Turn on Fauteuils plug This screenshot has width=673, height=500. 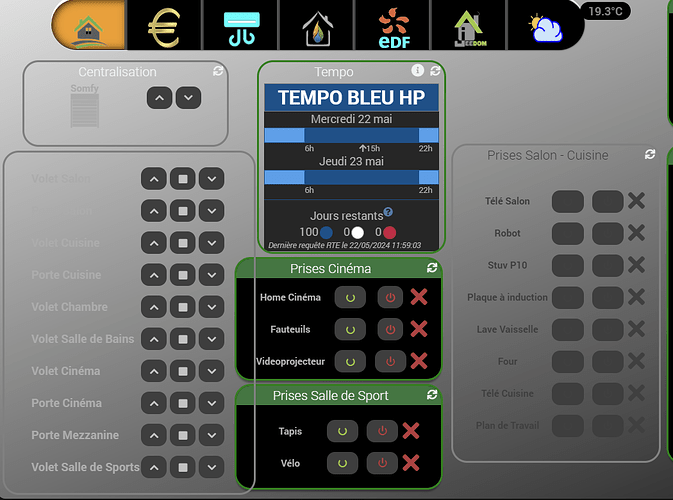click(350, 330)
